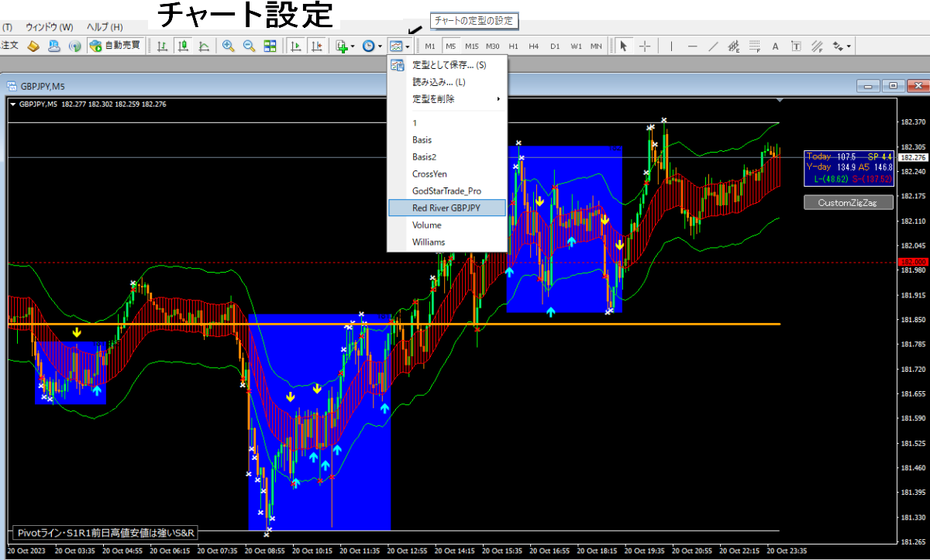Open the period clock dropdown
The height and width of the screenshot is (560, 930).
(x=372, y=46)
